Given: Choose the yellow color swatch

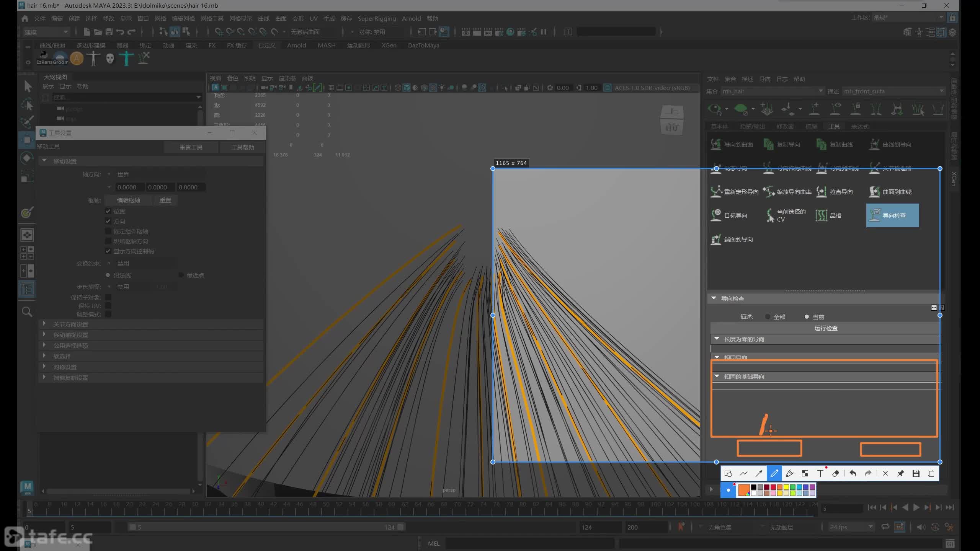Looking at the screenshot, I should pyautogui.click(x=786, y=487).
